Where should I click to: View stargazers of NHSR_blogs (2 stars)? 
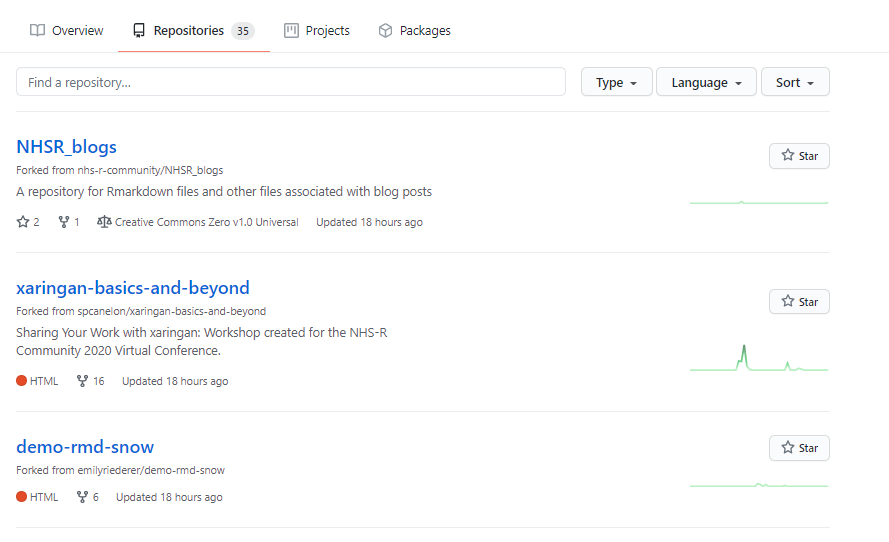[x=28, y=222]
